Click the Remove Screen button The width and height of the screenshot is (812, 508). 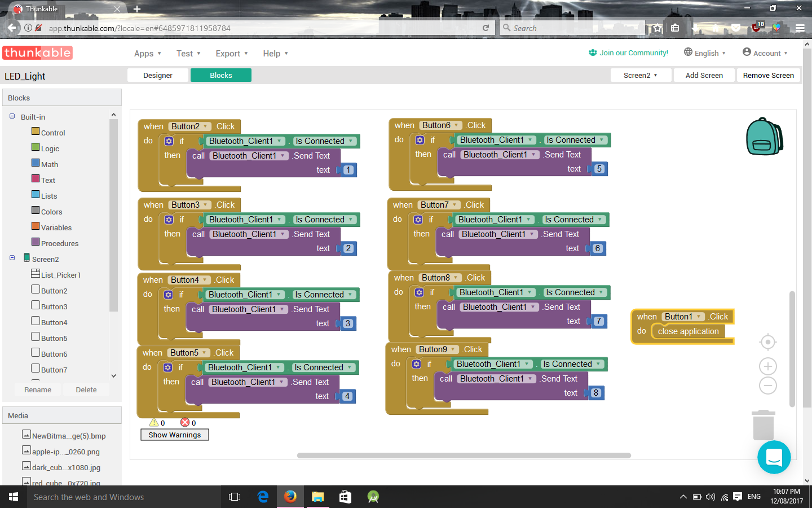point(769,75)
